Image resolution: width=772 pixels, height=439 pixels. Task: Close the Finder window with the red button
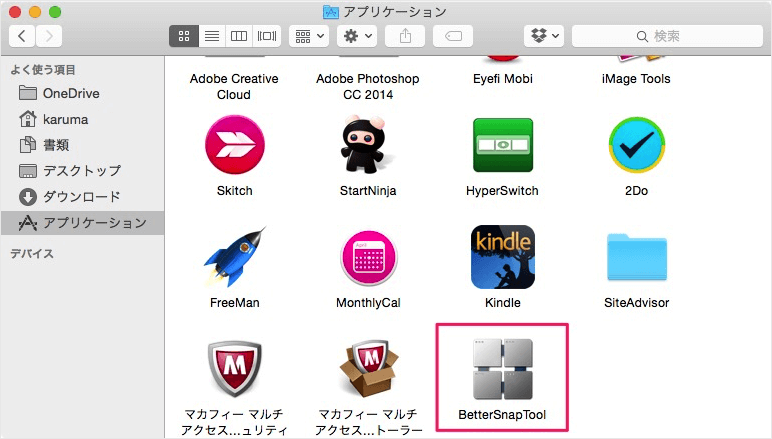[x=15, y=12]
